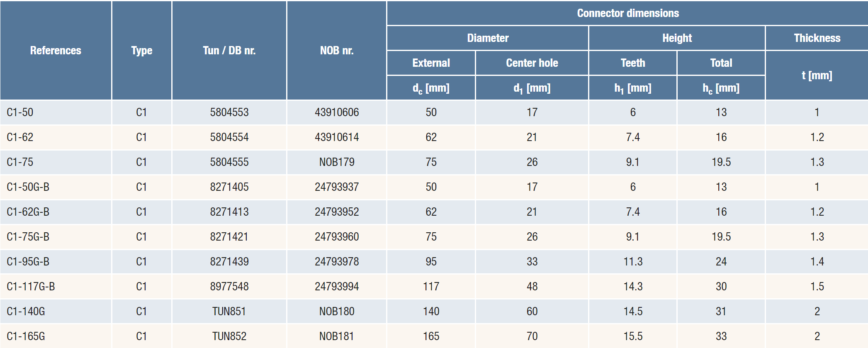
Task: Click the TUN851 cell
Action: pos(229,311)
